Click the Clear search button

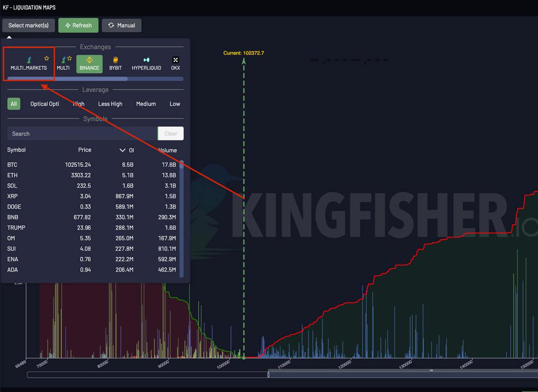click(171, 134)
